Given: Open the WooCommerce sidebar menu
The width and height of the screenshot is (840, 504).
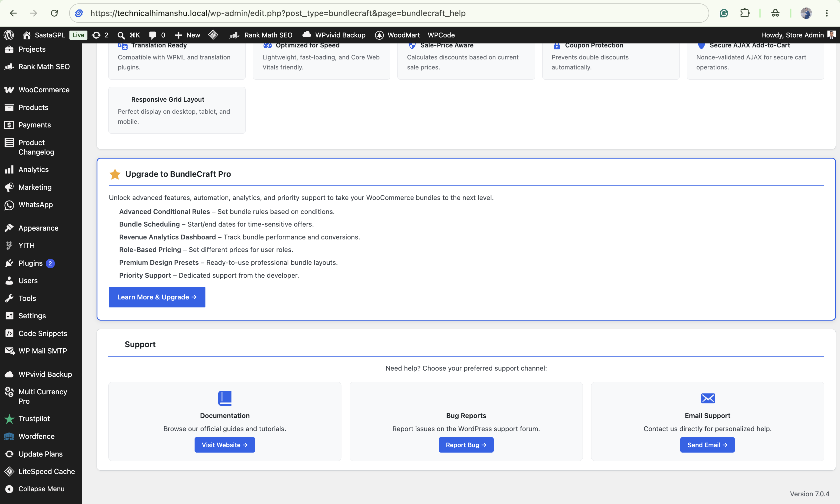Looking at the screenshot, I should click(x=41, y=90).
